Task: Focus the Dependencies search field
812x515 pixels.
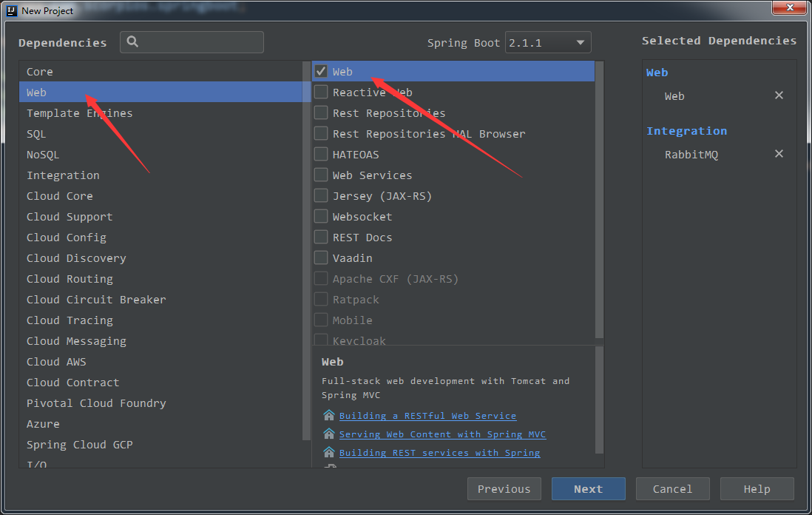Action: pos(192,42)
